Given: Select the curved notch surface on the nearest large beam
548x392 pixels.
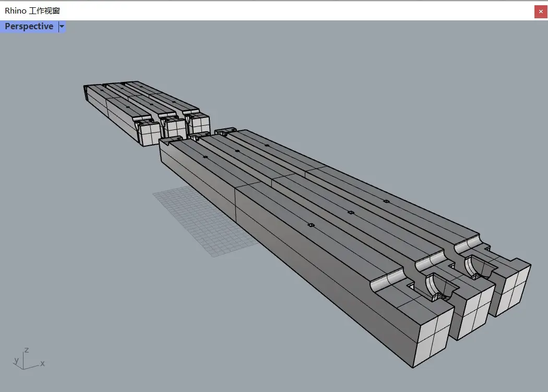Looking at the screenshot, I should click(389, 280).
